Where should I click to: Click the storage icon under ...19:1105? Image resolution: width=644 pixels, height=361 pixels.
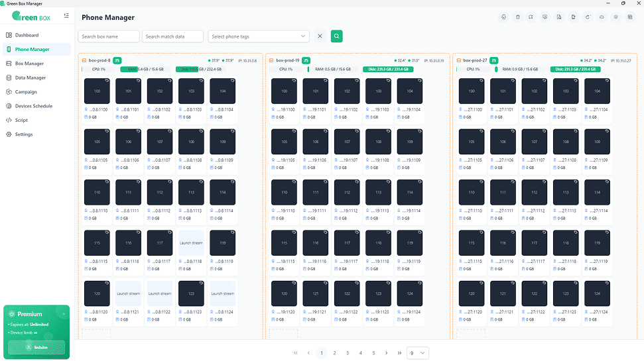point(273,168)
